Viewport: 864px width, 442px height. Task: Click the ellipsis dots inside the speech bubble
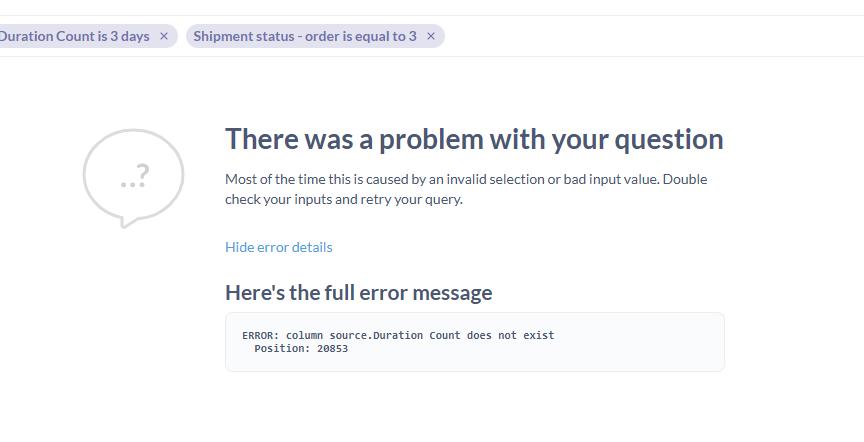tap(126, 185)
